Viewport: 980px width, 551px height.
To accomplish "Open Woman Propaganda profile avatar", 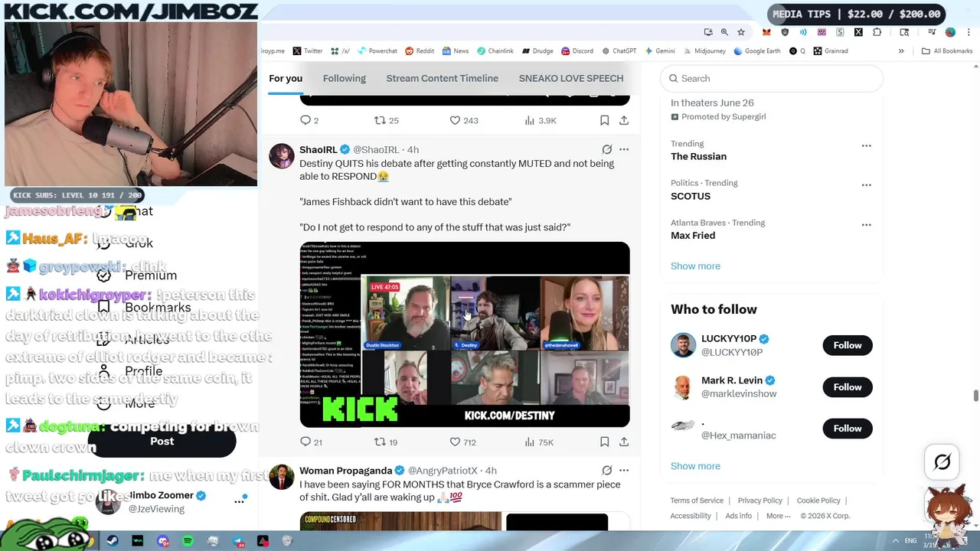I will 282,476.
